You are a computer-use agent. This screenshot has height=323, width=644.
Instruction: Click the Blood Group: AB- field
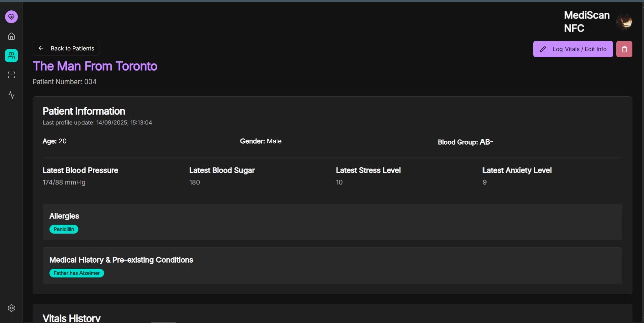click(465, 142)
